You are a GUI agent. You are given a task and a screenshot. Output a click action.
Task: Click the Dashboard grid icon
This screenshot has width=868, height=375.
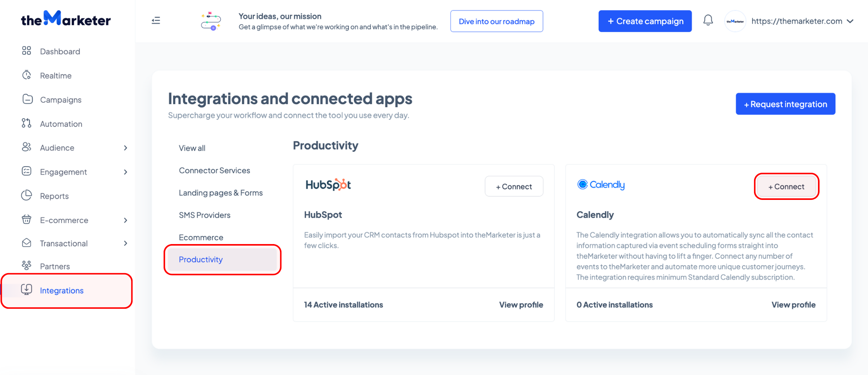click(x=26, y=51)
